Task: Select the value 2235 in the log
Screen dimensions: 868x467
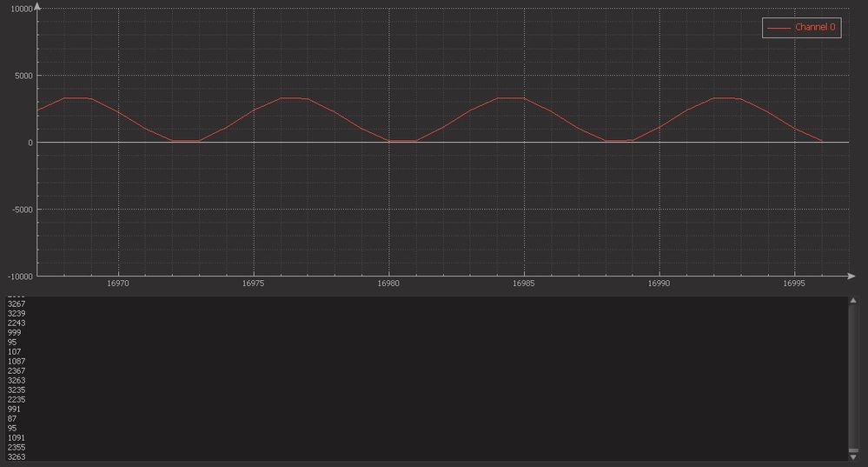Action: click(x=16, y=399)
